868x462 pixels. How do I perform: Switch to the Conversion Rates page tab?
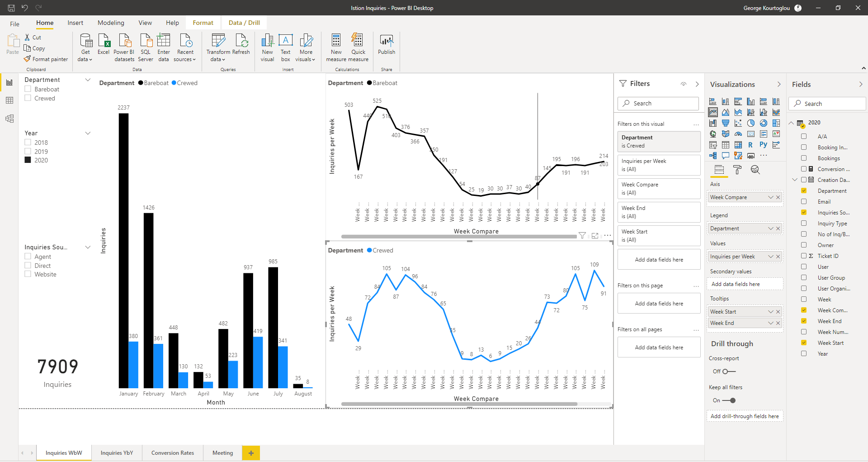click(x=173, y=452)
